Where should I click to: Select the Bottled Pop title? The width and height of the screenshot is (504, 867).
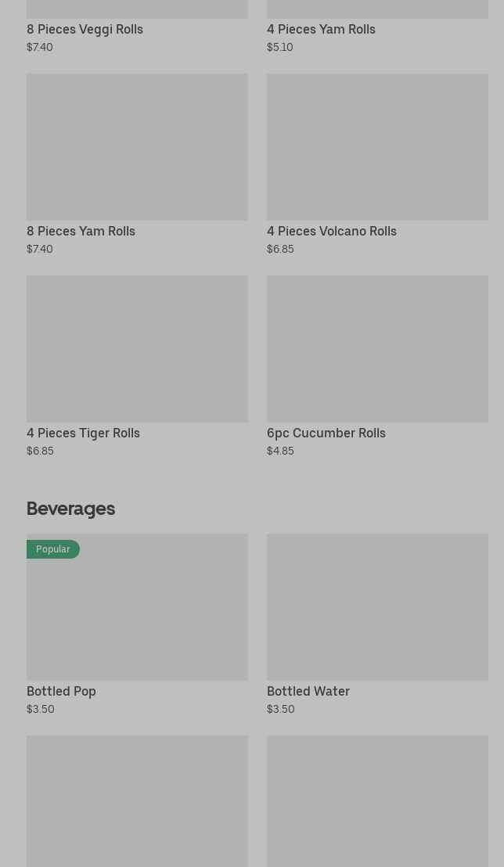(61, 691)
